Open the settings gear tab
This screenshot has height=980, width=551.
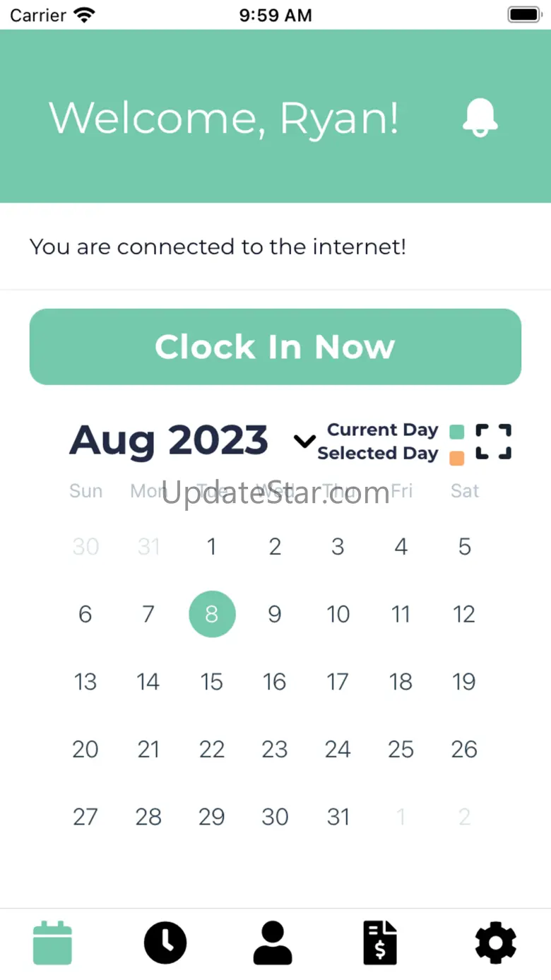(495, 943)
